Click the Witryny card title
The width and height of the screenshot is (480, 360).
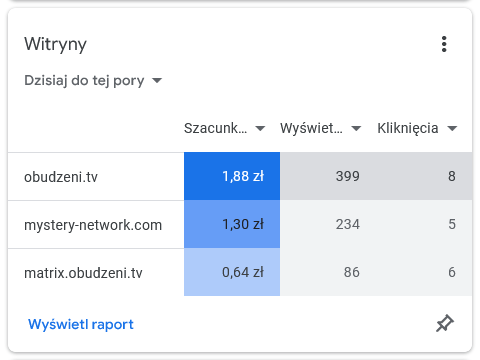55,44
